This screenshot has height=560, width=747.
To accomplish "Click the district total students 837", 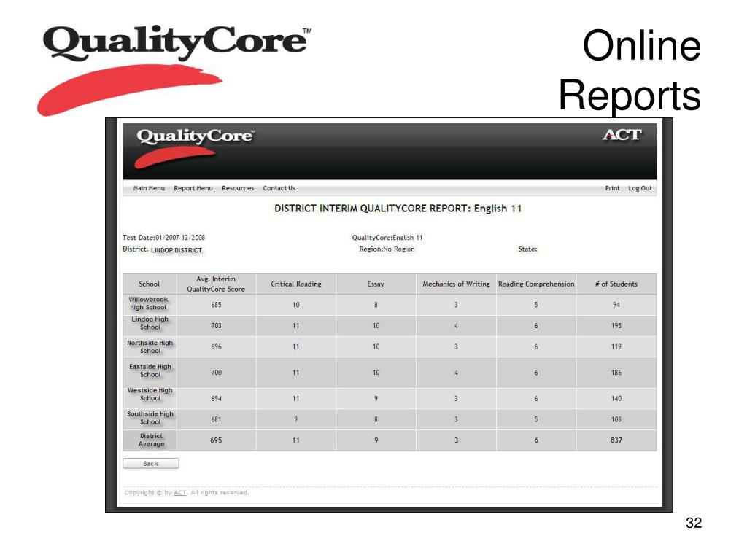I will (x=616, y=440).
